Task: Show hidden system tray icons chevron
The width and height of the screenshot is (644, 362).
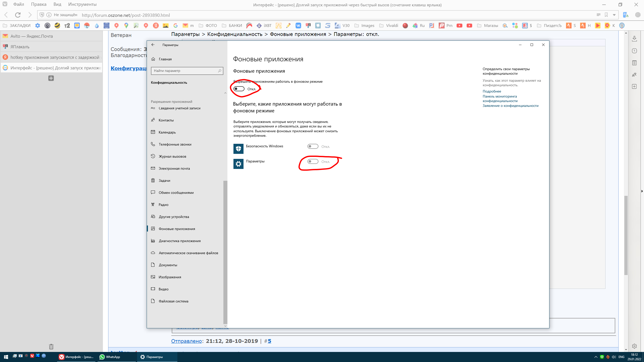Action: 596,357
